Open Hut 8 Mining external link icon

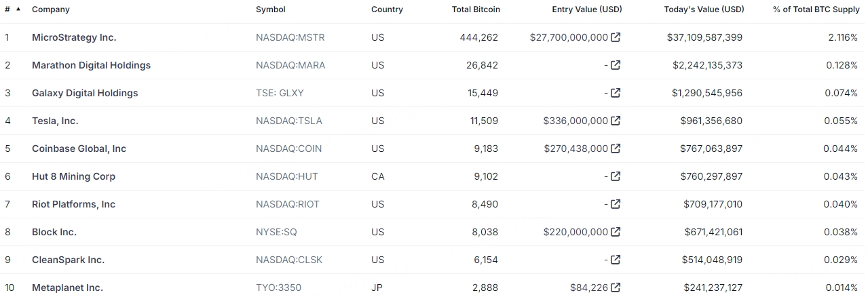pos(616,176)
